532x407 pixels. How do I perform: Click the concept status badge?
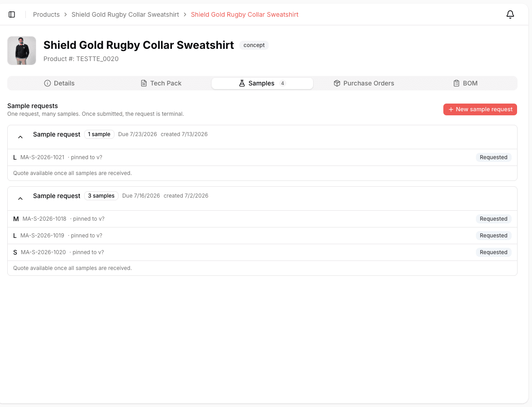[x=254, y=45]
